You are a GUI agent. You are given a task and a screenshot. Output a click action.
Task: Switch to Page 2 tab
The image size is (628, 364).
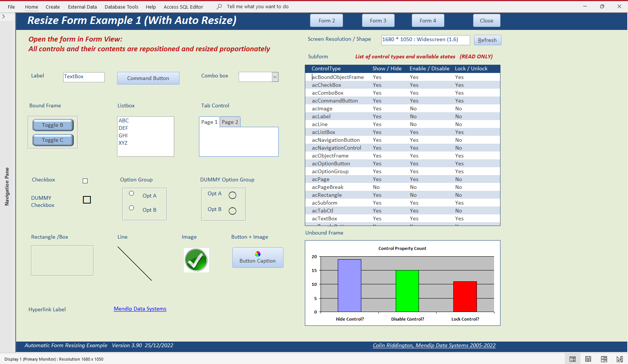[230, 122]
